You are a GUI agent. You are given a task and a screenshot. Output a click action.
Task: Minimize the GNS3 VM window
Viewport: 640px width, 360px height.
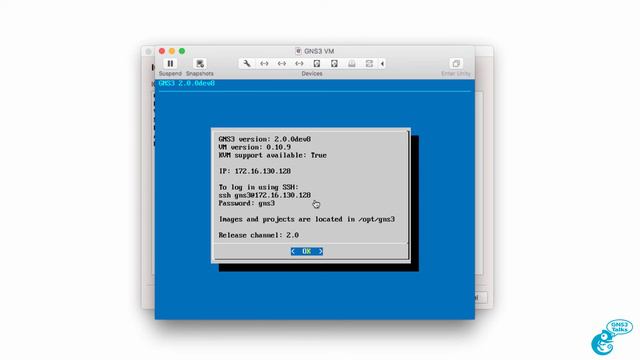point(172,51)
